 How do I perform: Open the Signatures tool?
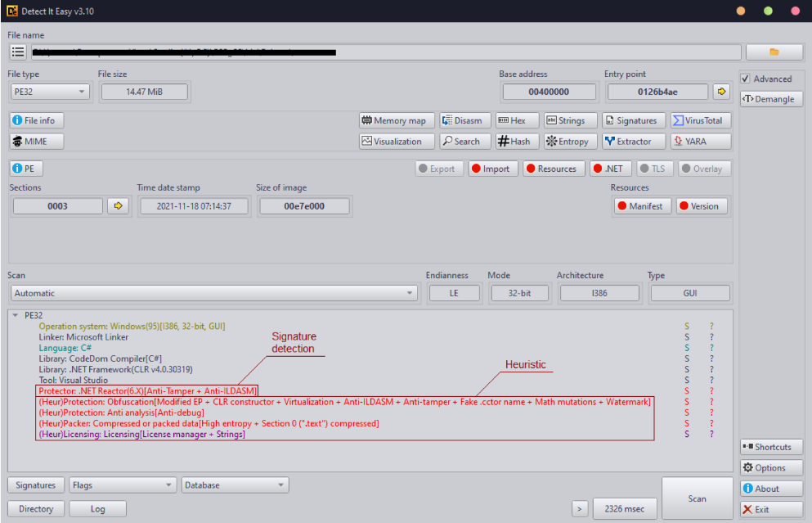pyautogui.click(x=633, y=120)
